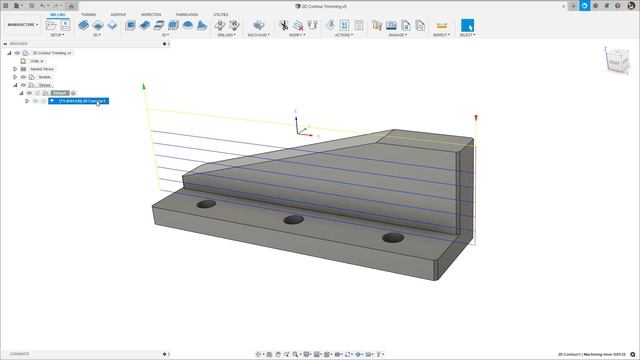This screenshot has height=360, width=640.
Task: Open the MULTI-AXIS dropdown menu
Action: (x=258, y=35)
